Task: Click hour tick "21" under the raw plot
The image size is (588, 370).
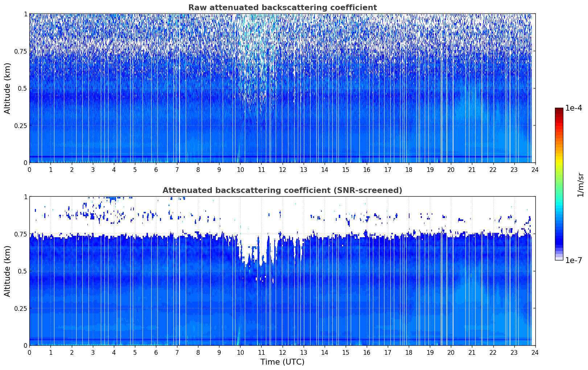Action: 472,169
